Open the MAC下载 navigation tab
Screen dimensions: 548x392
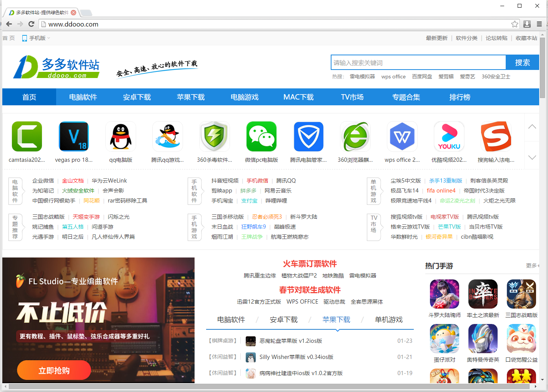[x=298, y=97]
